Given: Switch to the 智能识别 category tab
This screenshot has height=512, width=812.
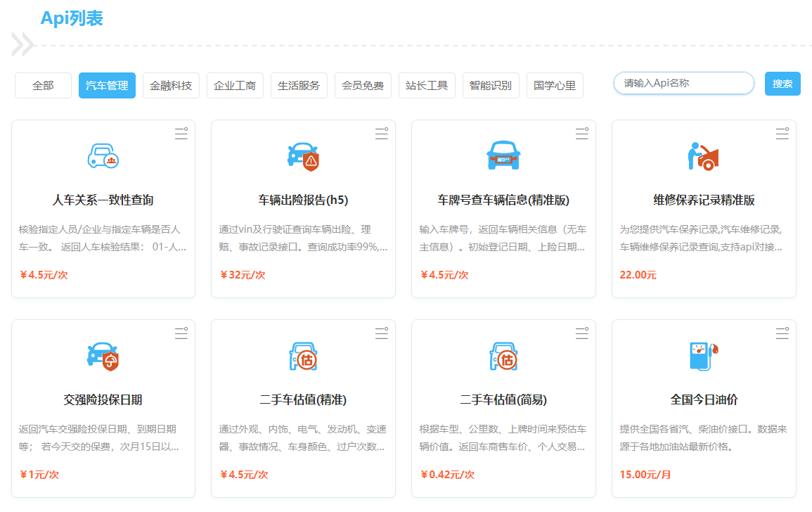Looking at the screenshot, I should tap(491, 86).
